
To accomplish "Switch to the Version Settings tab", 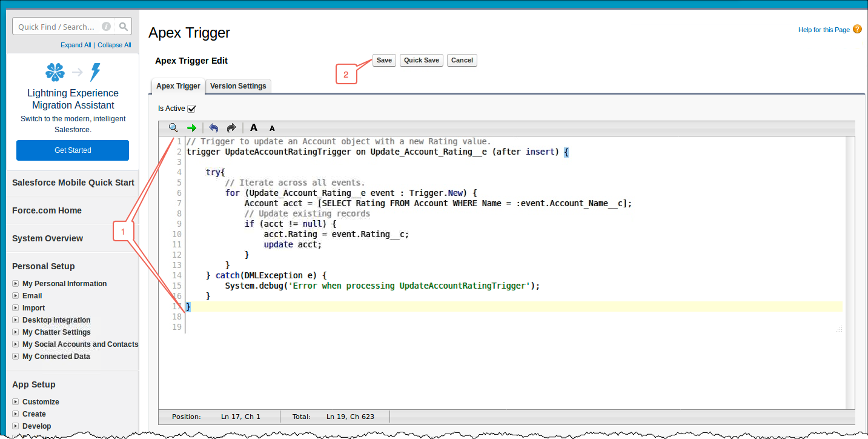I will tap(238, 86).
